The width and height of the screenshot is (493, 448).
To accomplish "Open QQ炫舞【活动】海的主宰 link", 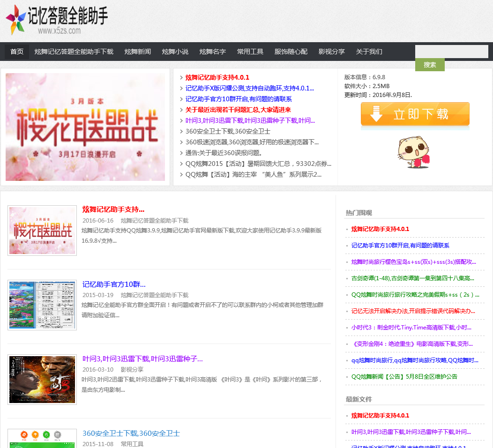I will [254, 174].
